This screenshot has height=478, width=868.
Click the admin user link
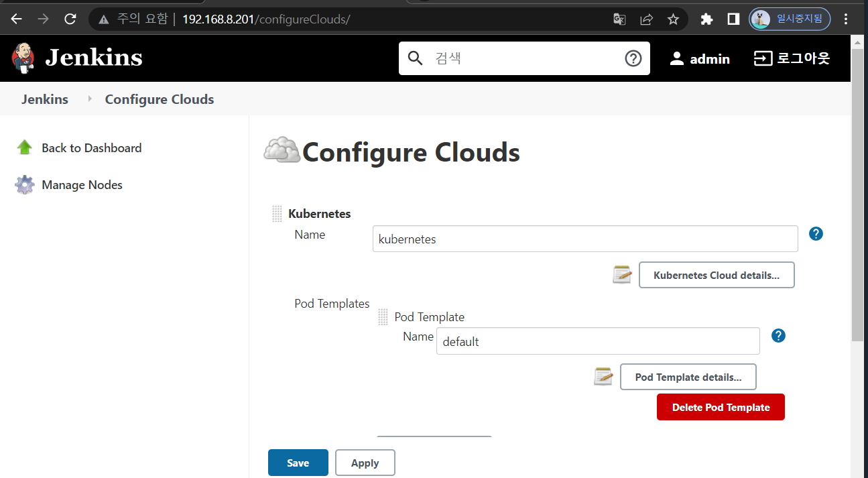click(710, 59)
